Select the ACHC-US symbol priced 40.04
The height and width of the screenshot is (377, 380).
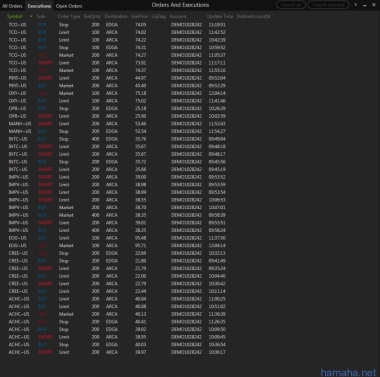(19, 299)
